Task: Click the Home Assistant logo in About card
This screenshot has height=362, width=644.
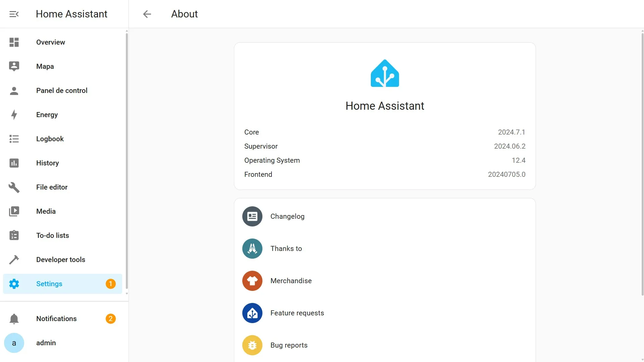Action: (385, 73)
